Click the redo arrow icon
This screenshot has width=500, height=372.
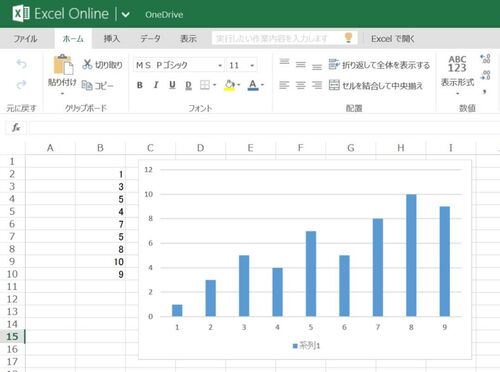(x=22, y=85)
